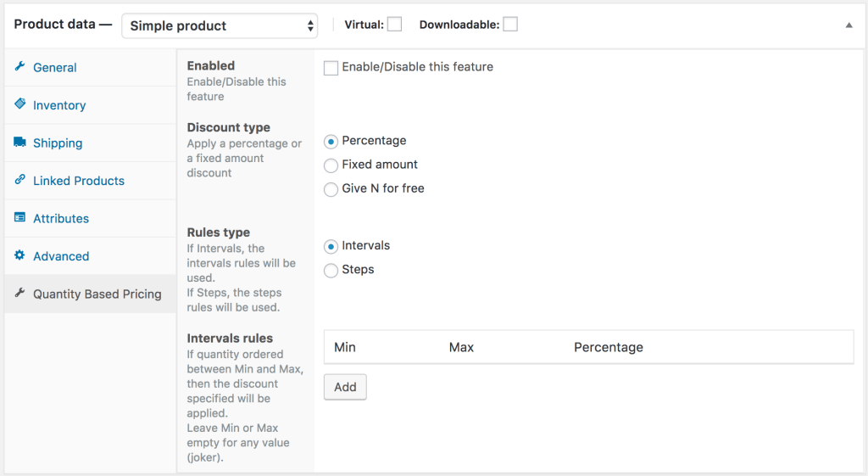Select the Fixed amount discount type
This screenshot has width=868, height=476.
pyautogui.click(x=331, y=165)
